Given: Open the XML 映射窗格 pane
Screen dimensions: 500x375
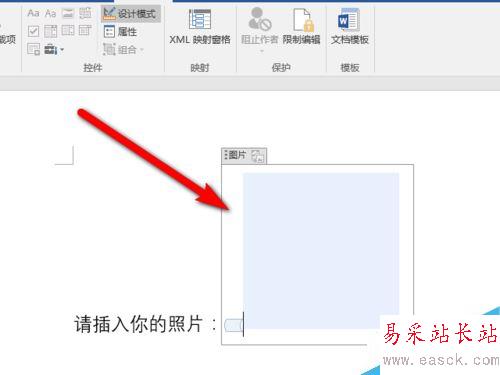Looking at the screenshot, I should [x=200, y=27].
